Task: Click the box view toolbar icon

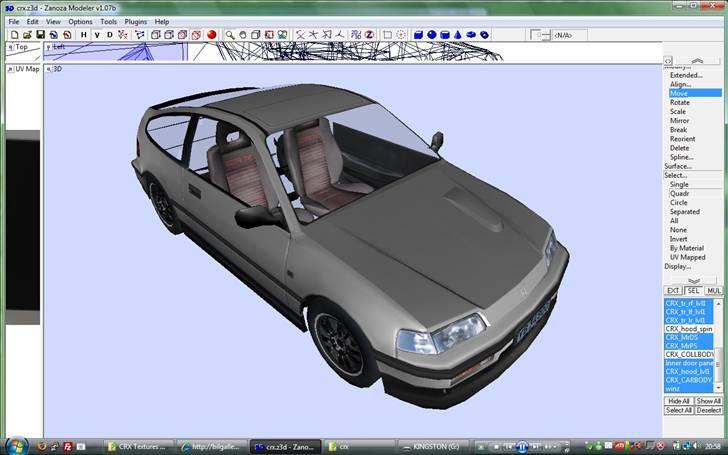Action: click(255, 35)
